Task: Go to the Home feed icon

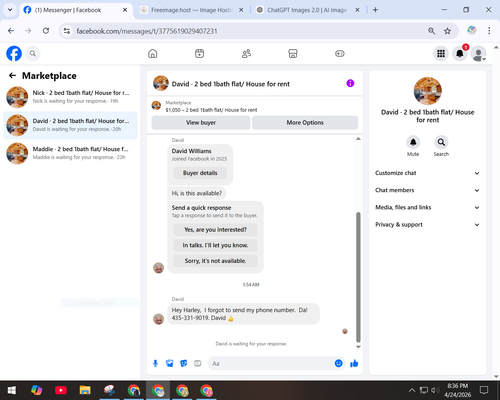Action: click(153, 53)
